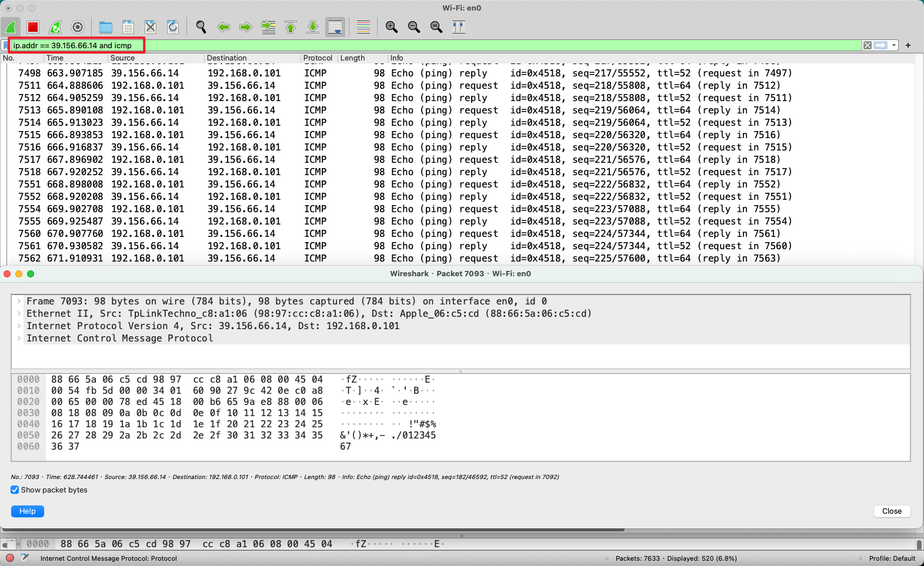Viewport: 924px width, 566px height.
Task: Expand Internet Control Message Protocol details
Action: click(19, 338)
